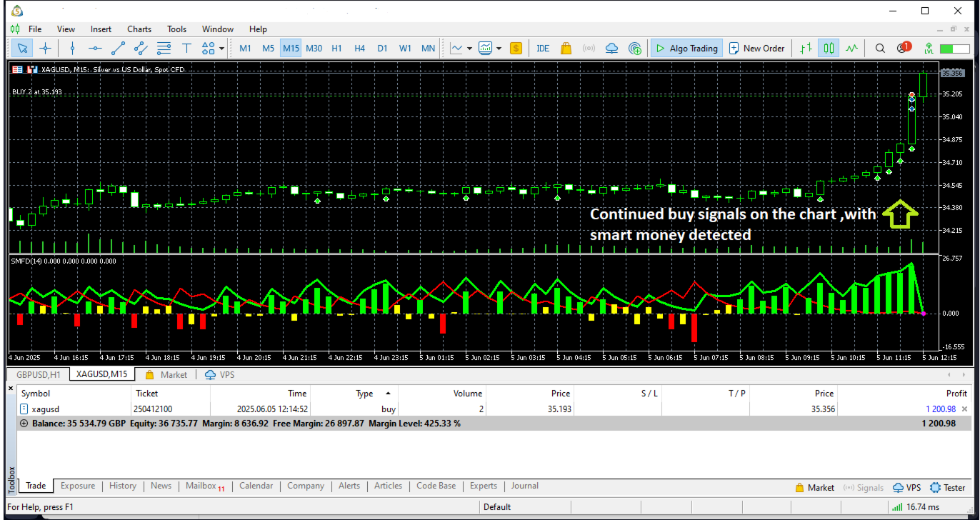
Task: Open the Market shopping bag icon
Action: pos(566,49)
